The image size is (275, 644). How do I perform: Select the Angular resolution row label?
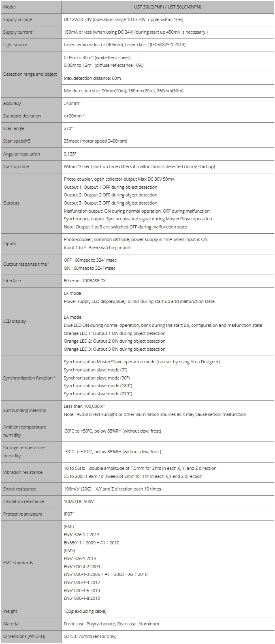coord(21,154)
